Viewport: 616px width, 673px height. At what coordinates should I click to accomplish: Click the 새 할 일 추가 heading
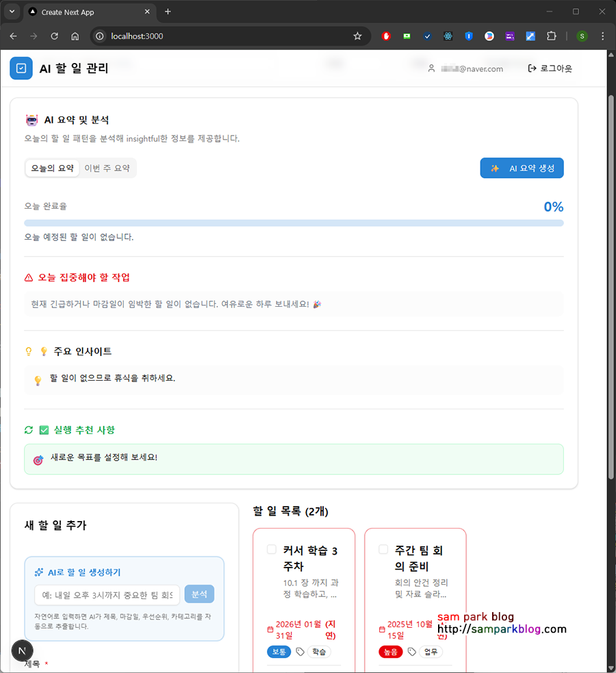point(55,525)
